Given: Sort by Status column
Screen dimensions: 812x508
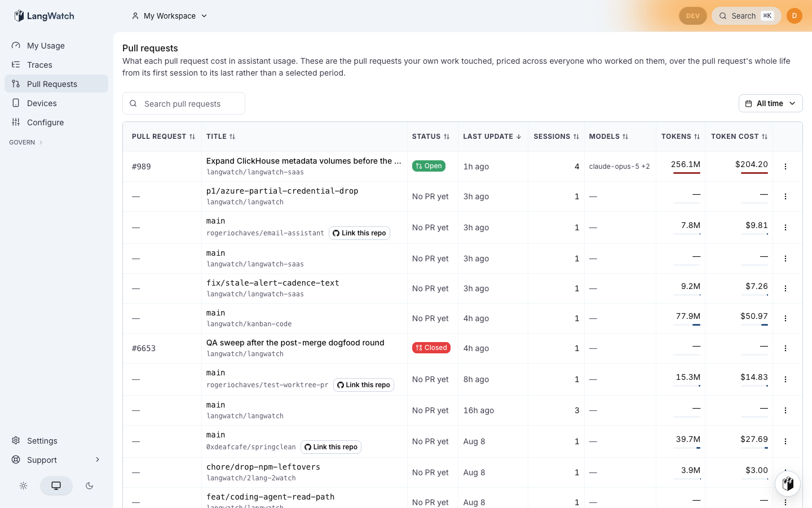Looking at the screenshot, I should coord(431,137).
